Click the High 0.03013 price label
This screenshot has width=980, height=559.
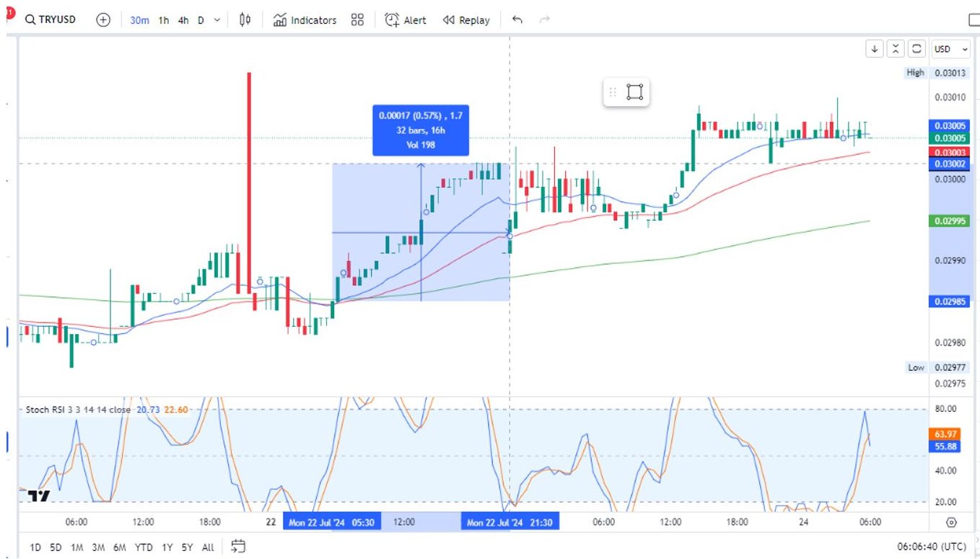click(x=938, y=73)
